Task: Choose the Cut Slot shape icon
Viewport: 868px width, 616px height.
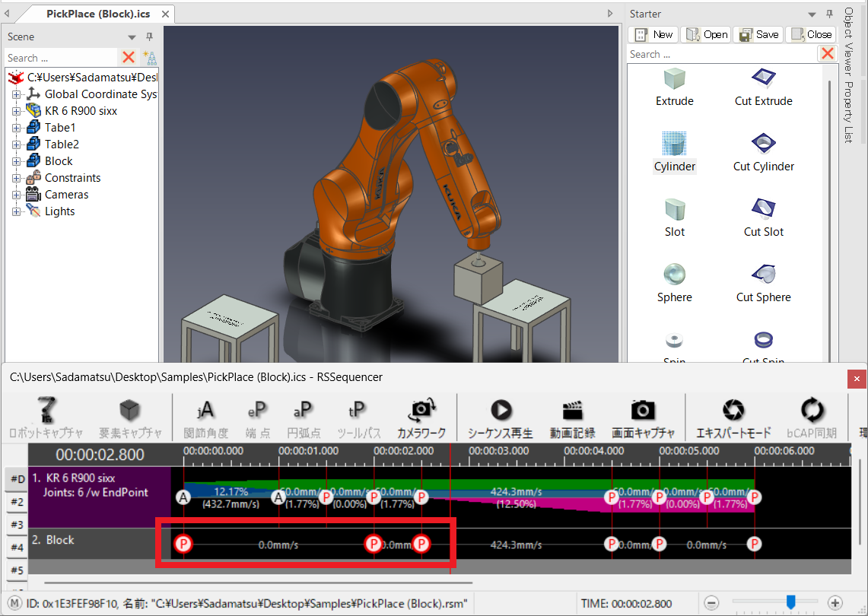Action: pyautogui.click(x=763, y=209)
